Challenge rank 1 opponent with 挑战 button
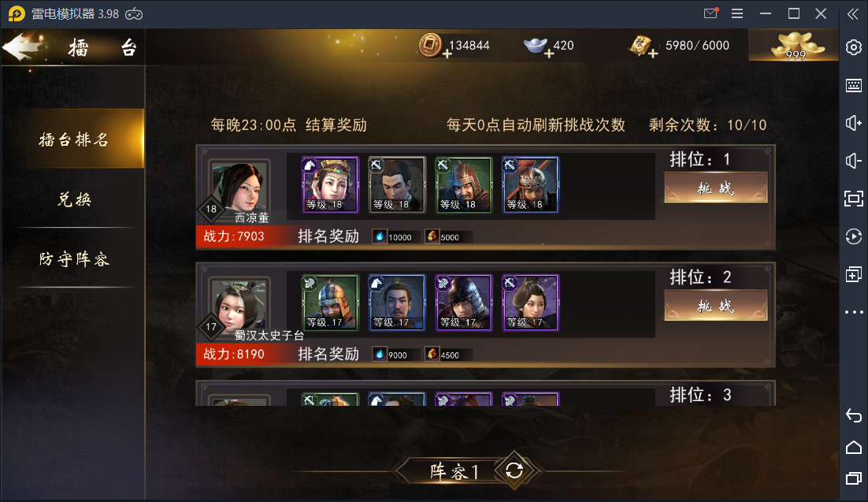Screen dimensions: 868x502 pyautogui.click(x=715, y=188)
